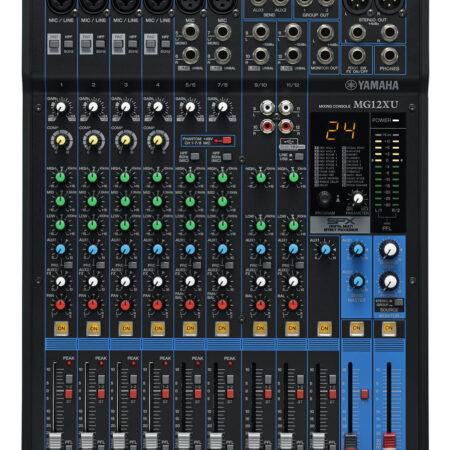This screenshot has height=450, width=450.
Task: Turn the channel 5/6 GAIN knob
Action: point(190,107)
